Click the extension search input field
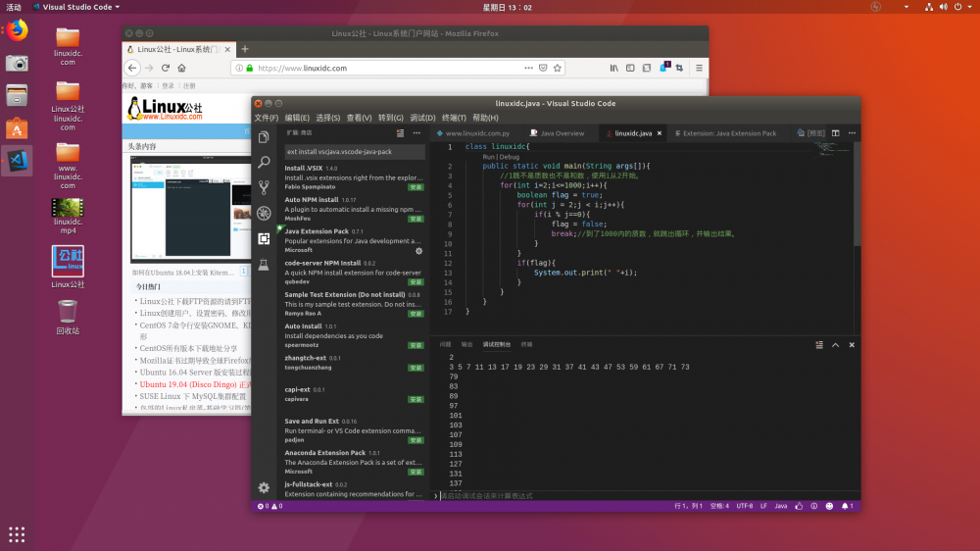Screen dimensions: 980x551 coord(354,152)
